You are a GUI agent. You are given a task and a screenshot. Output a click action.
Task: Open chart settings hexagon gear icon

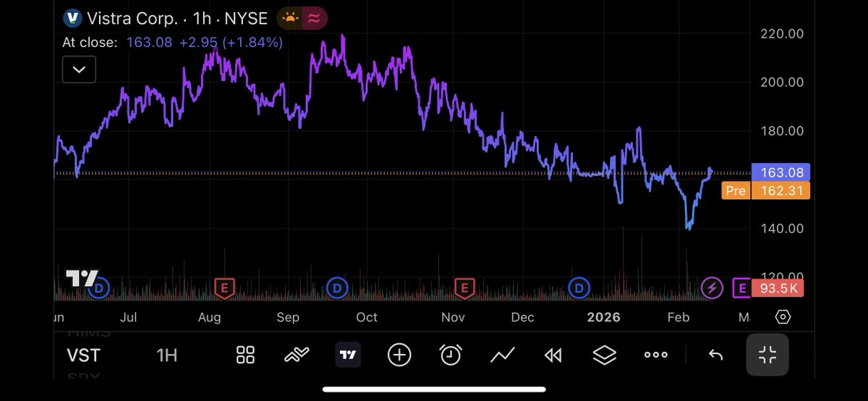coord(783,317)
